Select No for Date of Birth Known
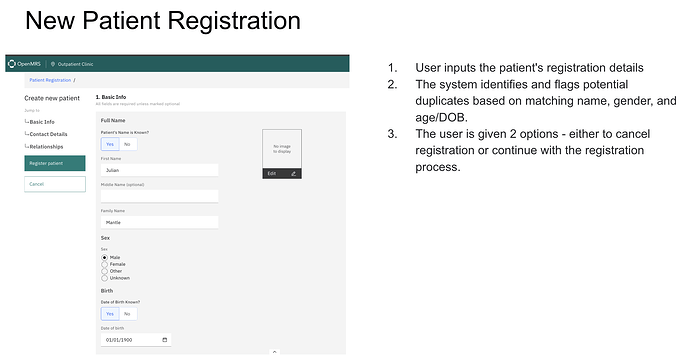 click(x=128, y=314)
